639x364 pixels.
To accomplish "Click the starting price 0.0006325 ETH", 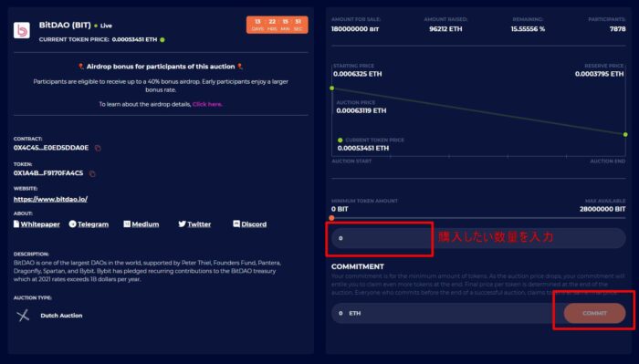I will point(358,74).
